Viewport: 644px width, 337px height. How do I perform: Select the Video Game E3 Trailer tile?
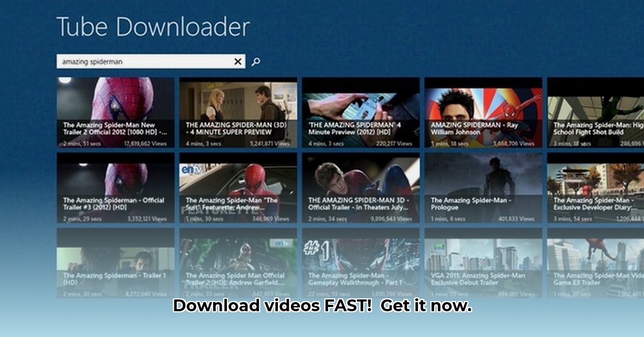[596, 263]
